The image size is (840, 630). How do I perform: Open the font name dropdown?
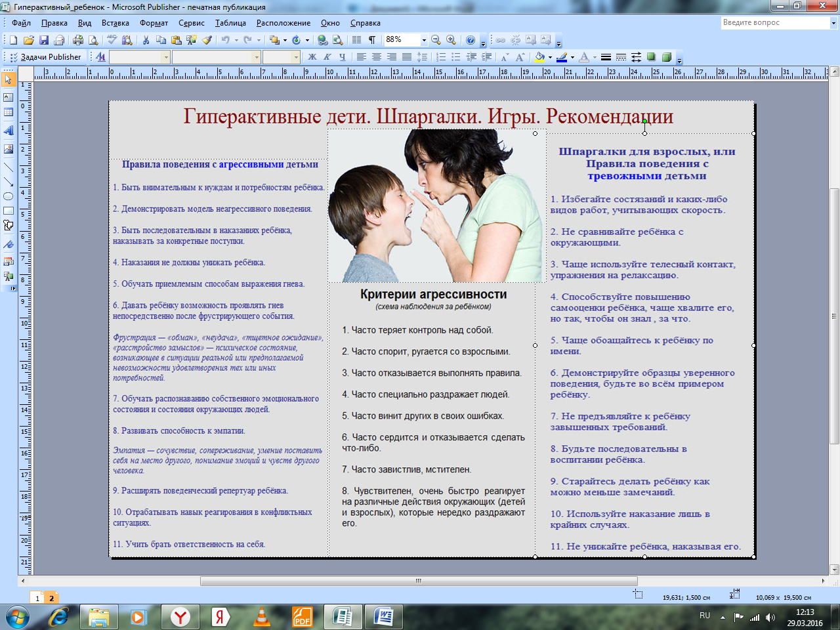pyautogui.click(x=257, y=57)
